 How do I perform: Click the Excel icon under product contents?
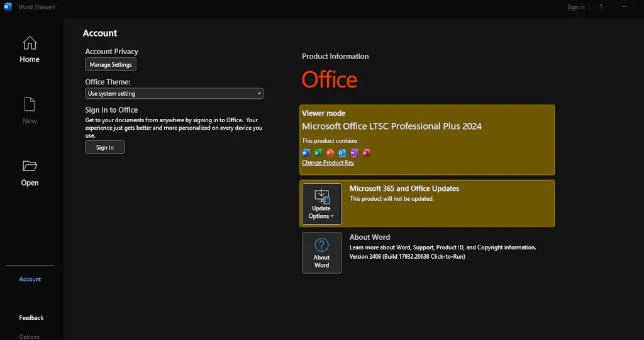pyautogui.click(x=318, y=153)
